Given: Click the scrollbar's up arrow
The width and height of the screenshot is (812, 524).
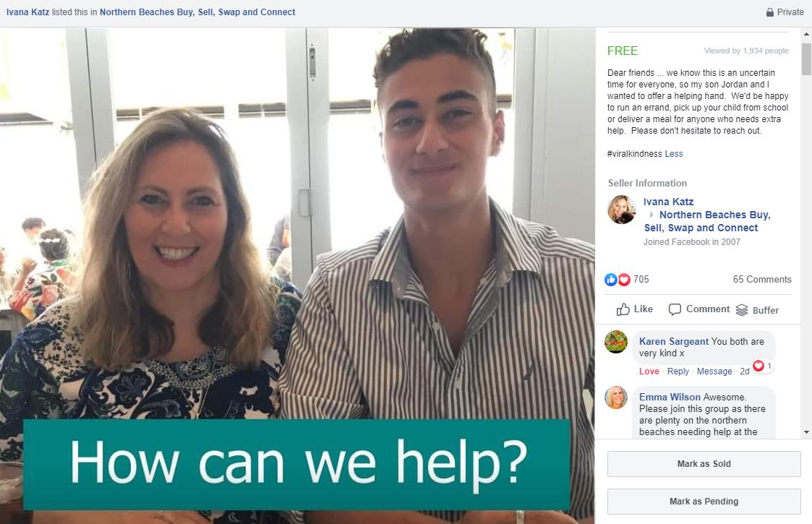Looking at the screenshot, I should coord(806,34).
